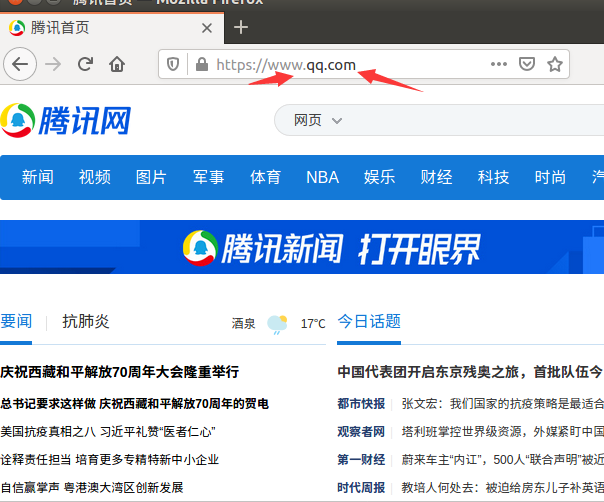Open the 军事 navigation item
604x502 pixels.
[208, 177]
